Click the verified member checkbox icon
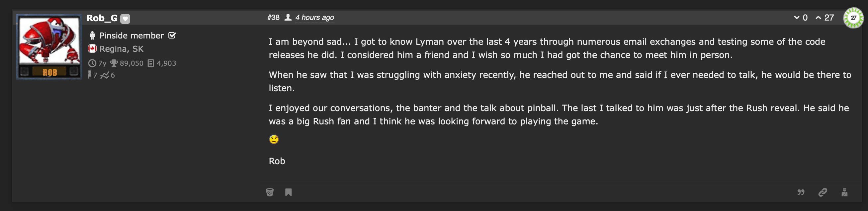The image size is (868, 211). pos(173,35)
